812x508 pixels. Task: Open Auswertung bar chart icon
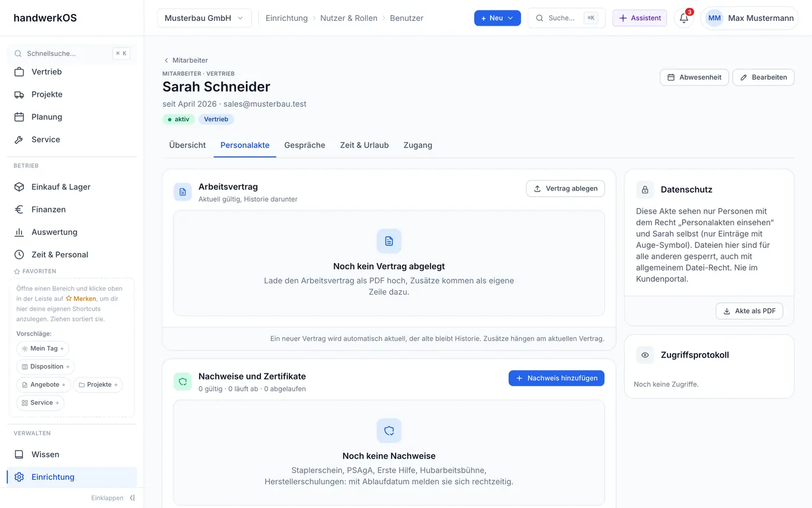point(19,232)
